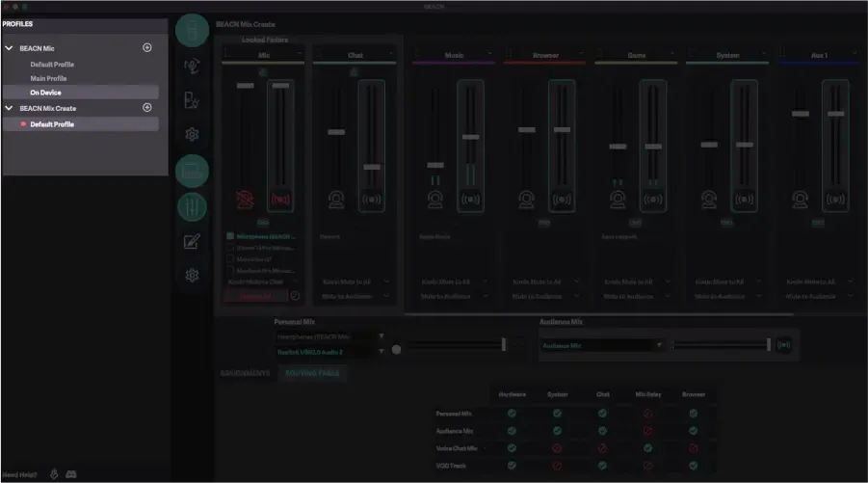Add a new profile under BEACN Mix Create
Viewport: 868px width, 483px height.
147,108
